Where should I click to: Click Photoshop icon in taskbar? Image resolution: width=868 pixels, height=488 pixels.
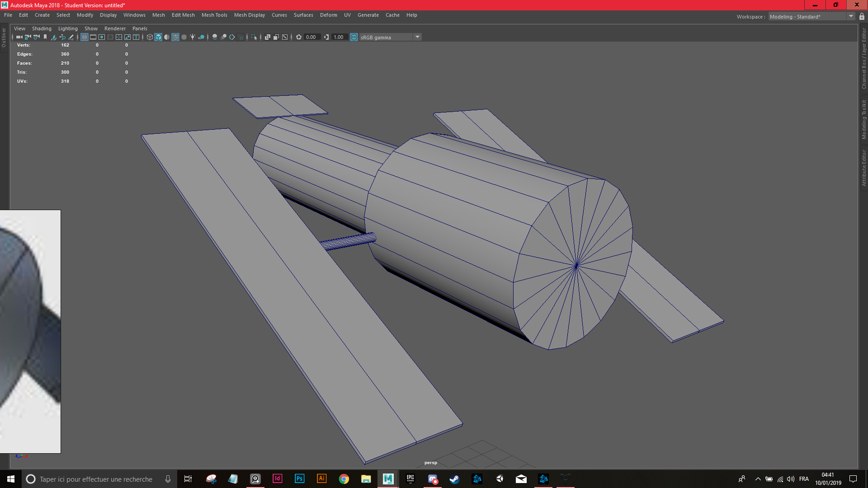coord(299,479)
